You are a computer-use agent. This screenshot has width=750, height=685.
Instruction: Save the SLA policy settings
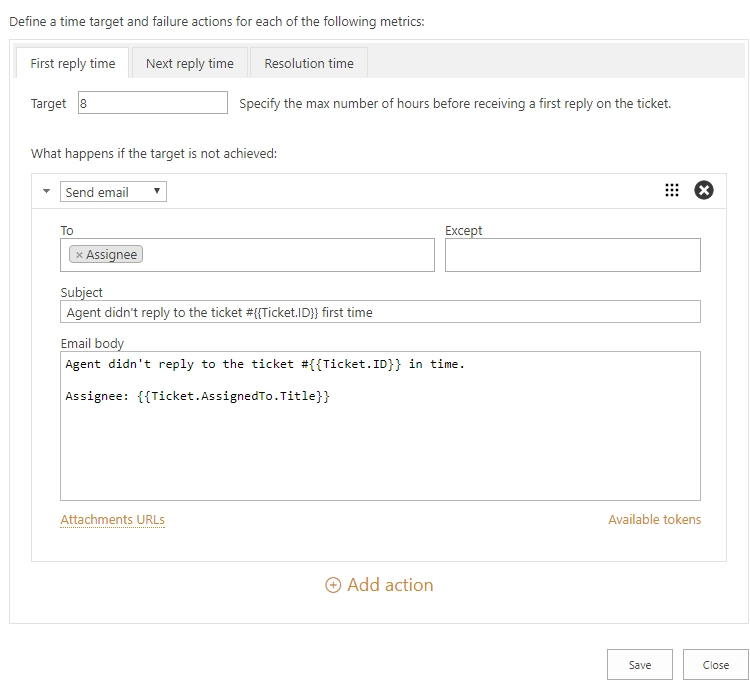[640, 664]
